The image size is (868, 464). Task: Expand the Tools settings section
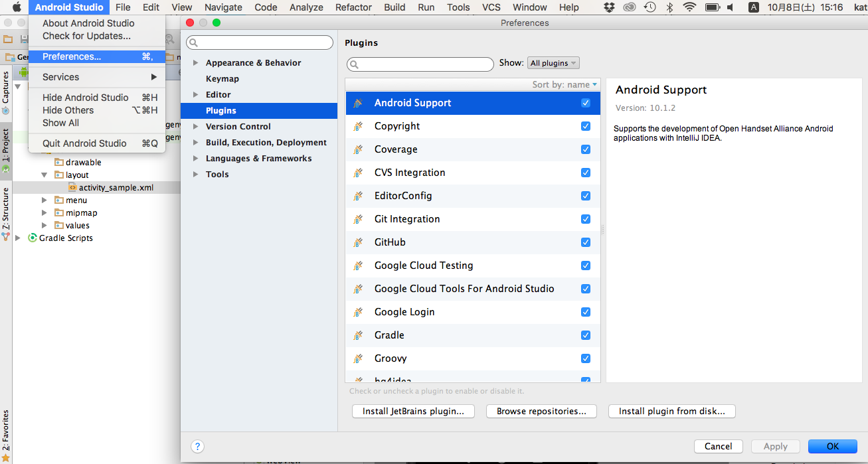pos(195,175)
